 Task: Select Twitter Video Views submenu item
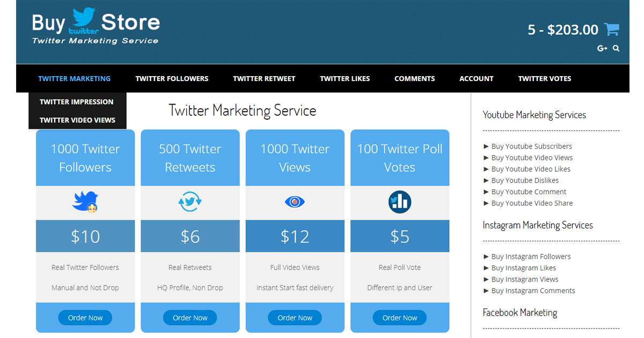point(77,120)
